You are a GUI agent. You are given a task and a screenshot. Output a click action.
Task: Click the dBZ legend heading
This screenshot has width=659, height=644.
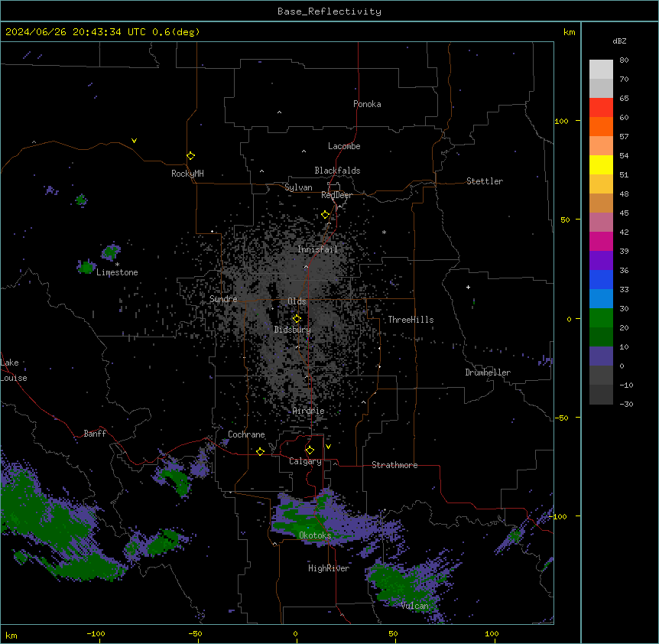619,41
